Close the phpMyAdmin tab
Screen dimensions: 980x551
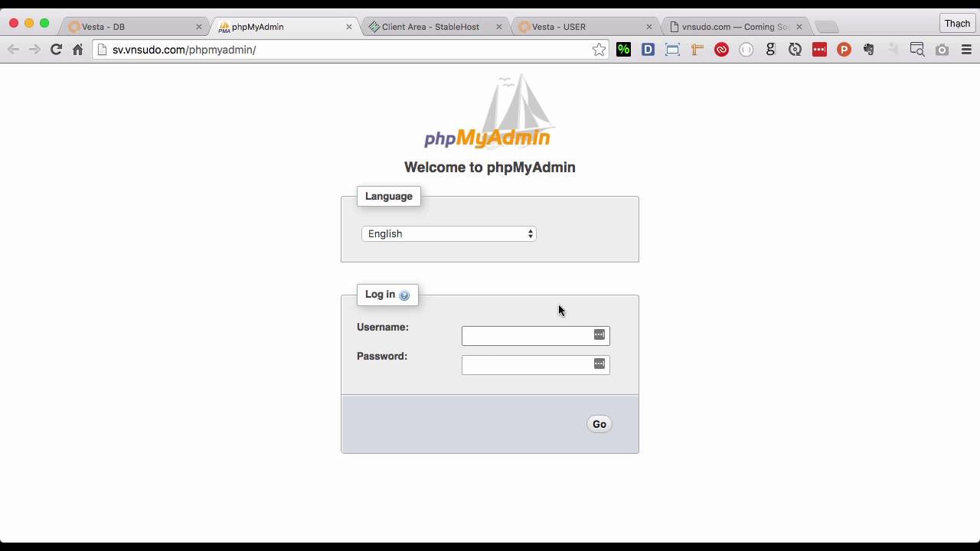click(349, 27)
